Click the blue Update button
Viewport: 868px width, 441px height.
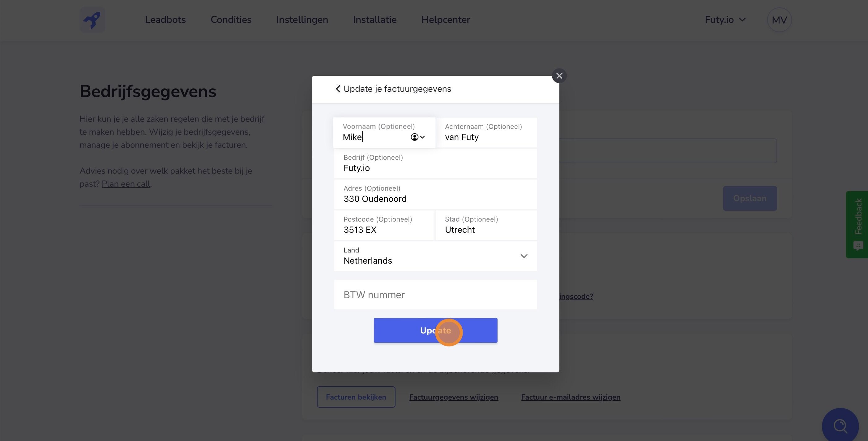coord(435,330)
